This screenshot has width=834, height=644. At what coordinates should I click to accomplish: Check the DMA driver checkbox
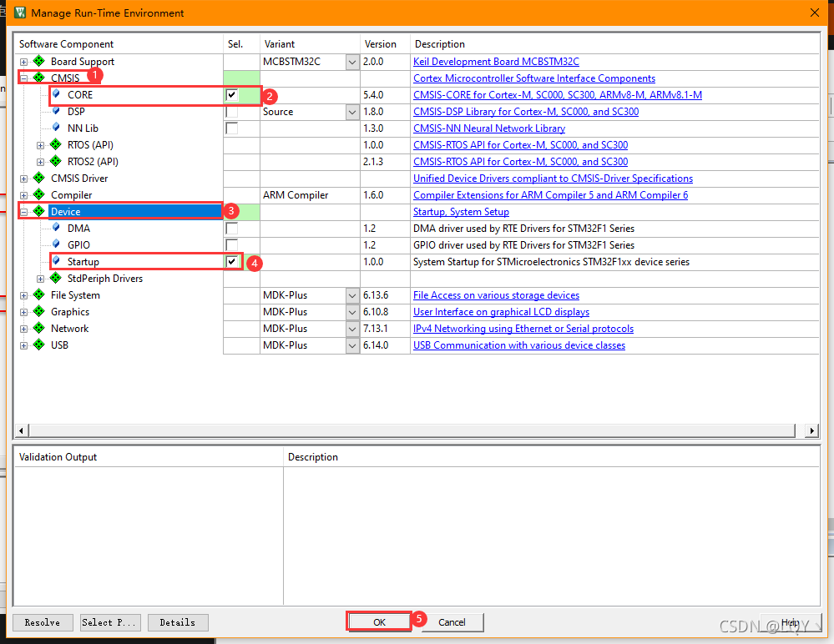[232, 229]
